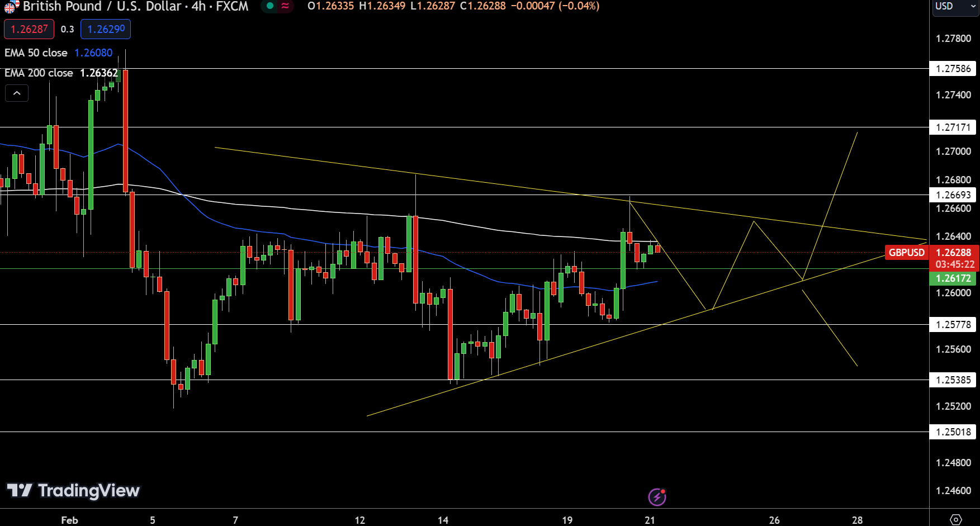The height and width of the screenshot is (526, 980).
Task: Click the green 1.26172 price label
Action: tap(954, 278)
